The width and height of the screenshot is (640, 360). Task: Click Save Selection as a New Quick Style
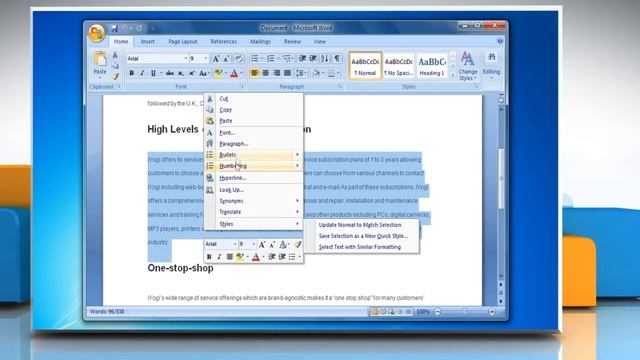[x=363, y=236]
